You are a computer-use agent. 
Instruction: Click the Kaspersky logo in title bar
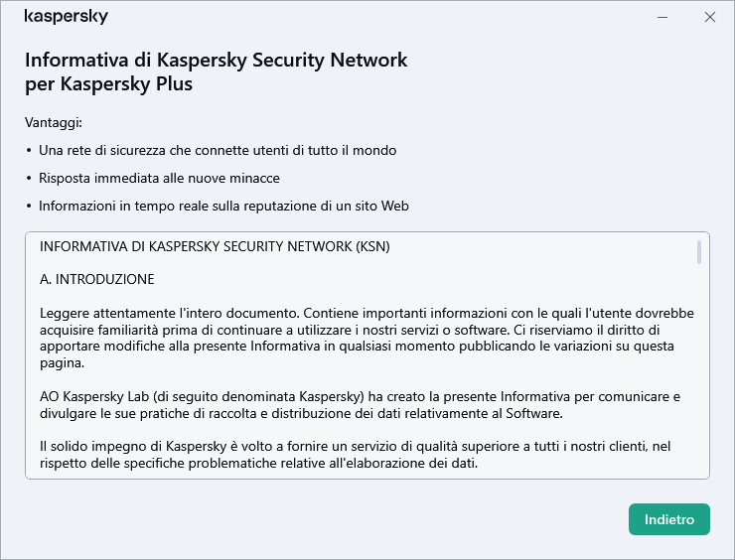[66, 17]
